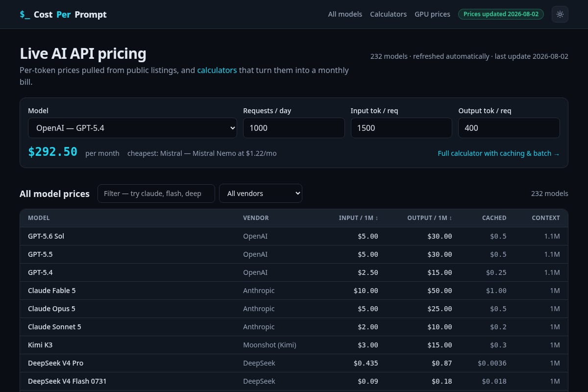Sort by INPUT / 1M column header

[358, 218]
